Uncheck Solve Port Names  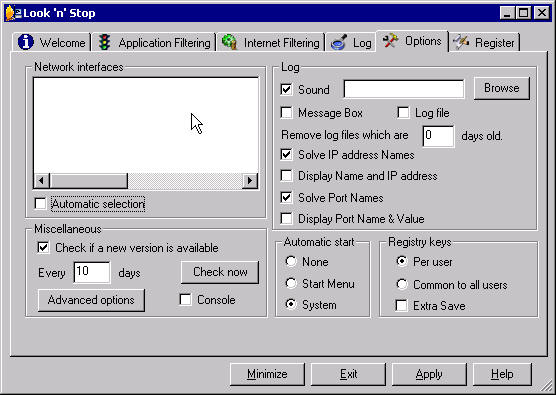tap(286, 198)
